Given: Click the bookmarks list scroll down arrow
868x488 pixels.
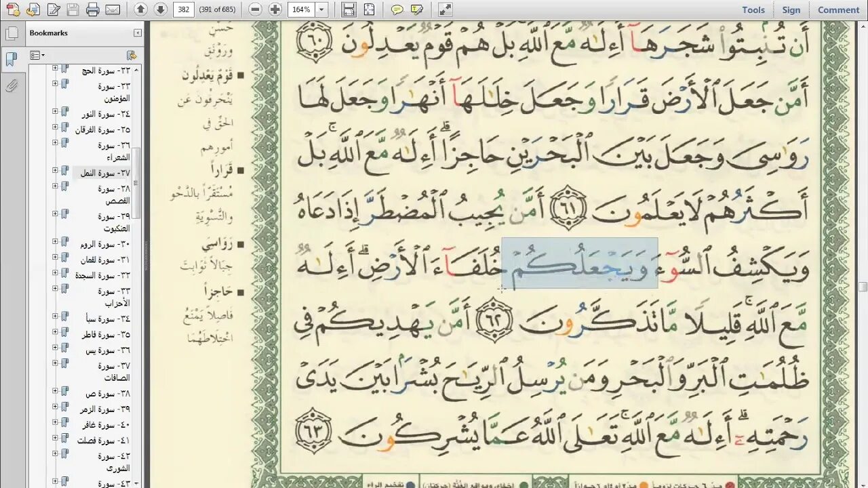Looking at the screenshot, I should [137, 483].
